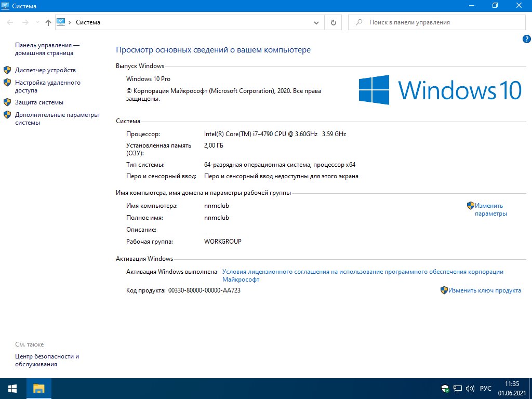Expand the breadcrumb chevron before Система
The image size is (532, 399).
click(70, 22)
